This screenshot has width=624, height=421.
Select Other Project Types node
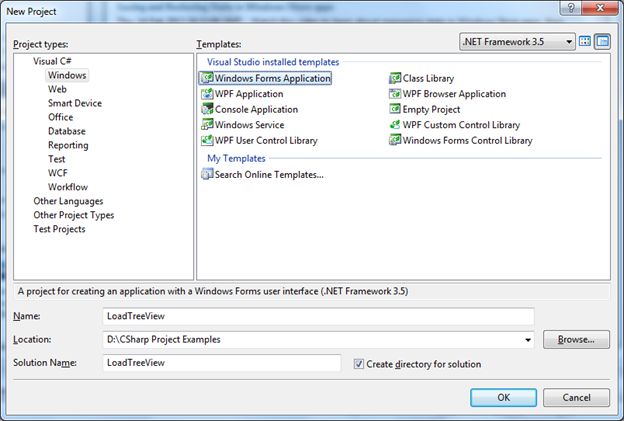(x=74, y=215)
